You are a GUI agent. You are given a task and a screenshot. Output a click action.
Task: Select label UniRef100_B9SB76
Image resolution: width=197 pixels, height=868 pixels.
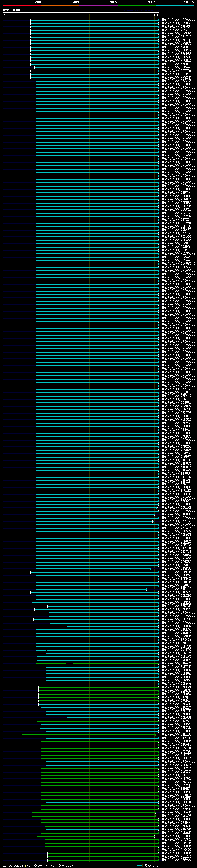coord(177,43)
